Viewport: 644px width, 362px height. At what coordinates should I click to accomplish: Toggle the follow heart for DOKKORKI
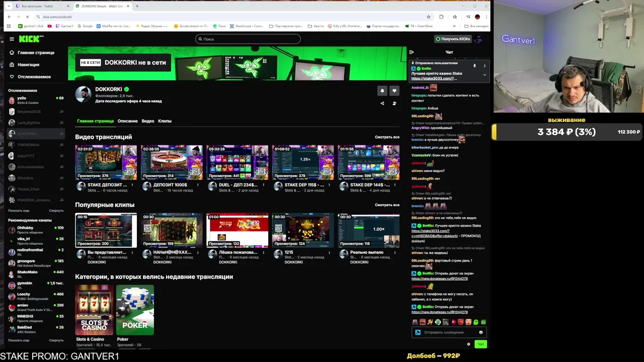coord(394,90)
